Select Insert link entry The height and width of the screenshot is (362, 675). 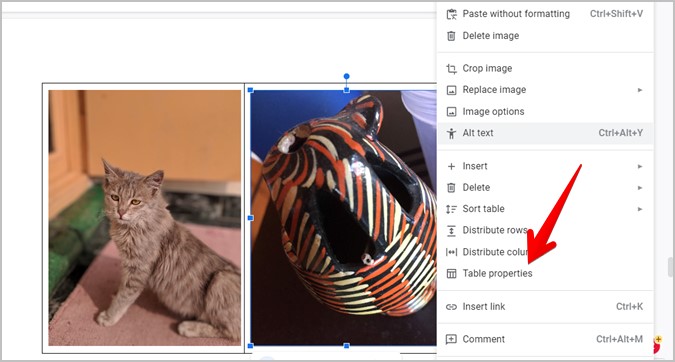point(545,306)
